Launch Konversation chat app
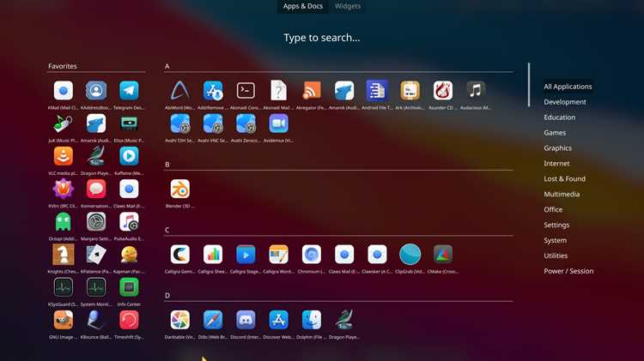The width and height of the screenshot is (644, 361). click(96, 190)
